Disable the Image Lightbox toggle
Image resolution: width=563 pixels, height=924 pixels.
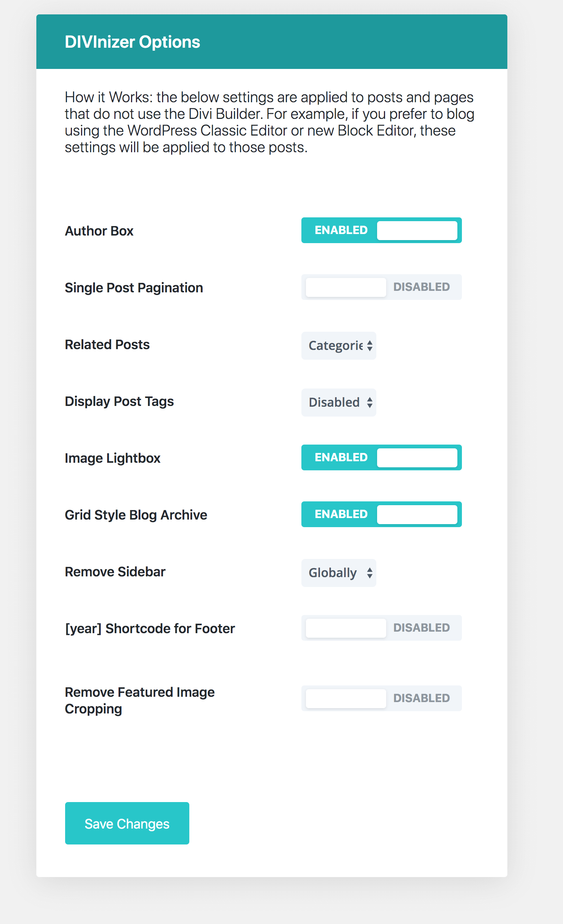coord(381,457)
